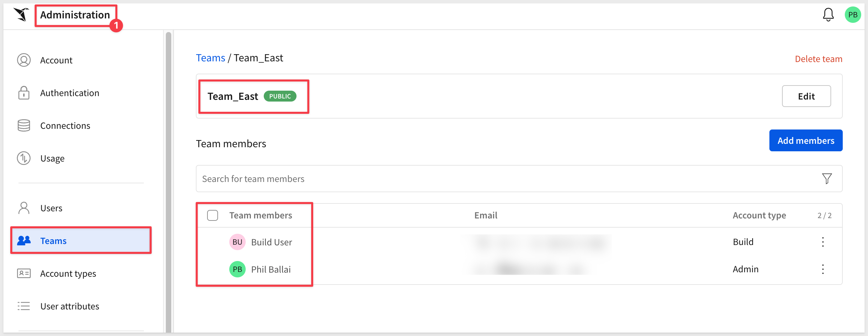This screenshot has width=868, height=336.
Task: Open the three-dot menu for Phil Ballai
Action: 823,269
